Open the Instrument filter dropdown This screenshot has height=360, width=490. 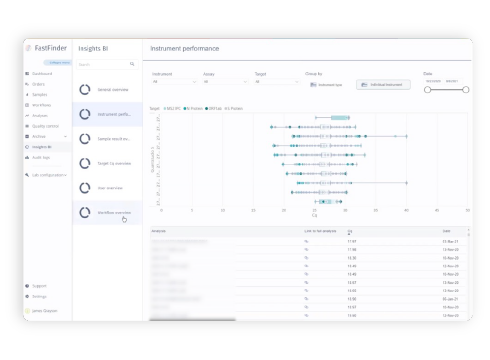174,82
